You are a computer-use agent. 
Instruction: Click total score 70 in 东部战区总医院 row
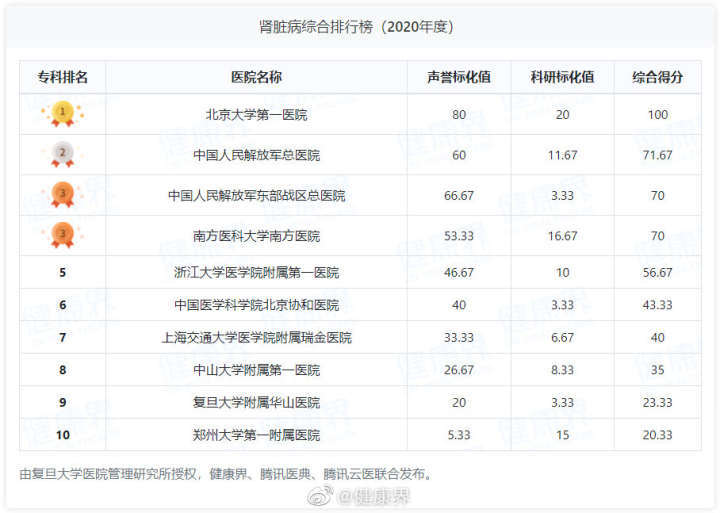coord(657,196)
